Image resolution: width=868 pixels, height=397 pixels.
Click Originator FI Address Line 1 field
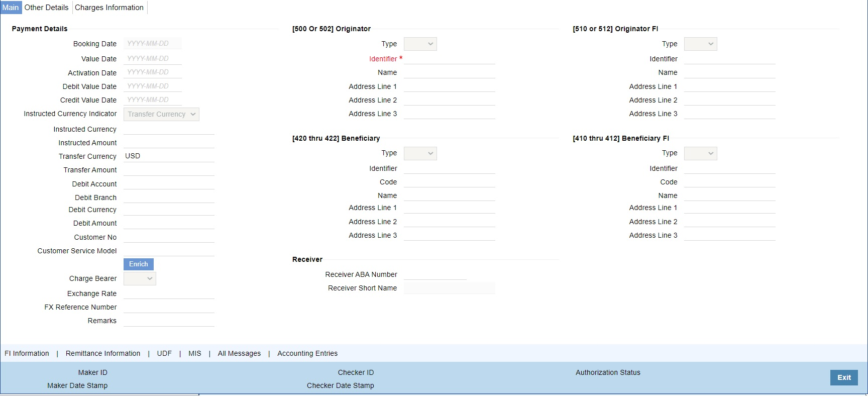point(730,86)
